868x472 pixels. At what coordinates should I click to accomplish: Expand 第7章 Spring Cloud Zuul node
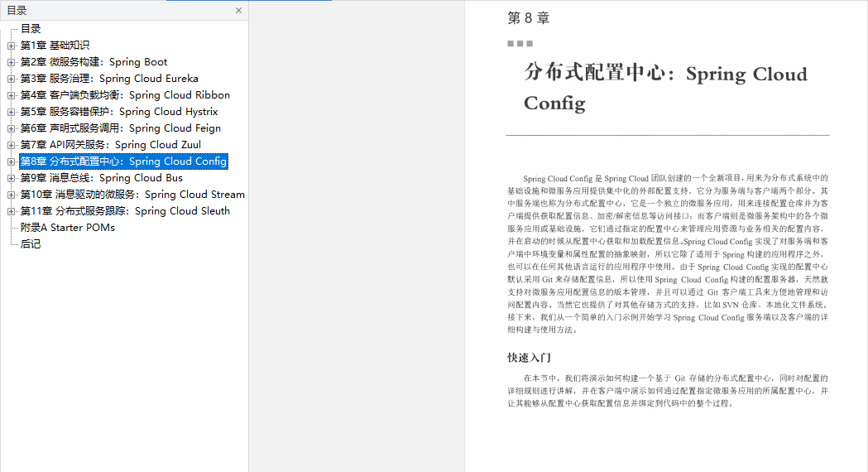point(11,145)
